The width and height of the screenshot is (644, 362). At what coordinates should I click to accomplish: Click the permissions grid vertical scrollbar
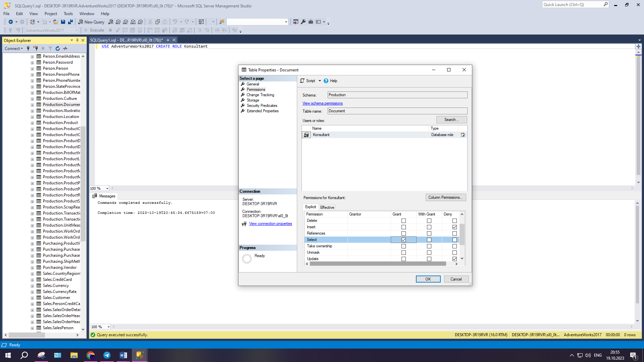[x=462, y=235]
